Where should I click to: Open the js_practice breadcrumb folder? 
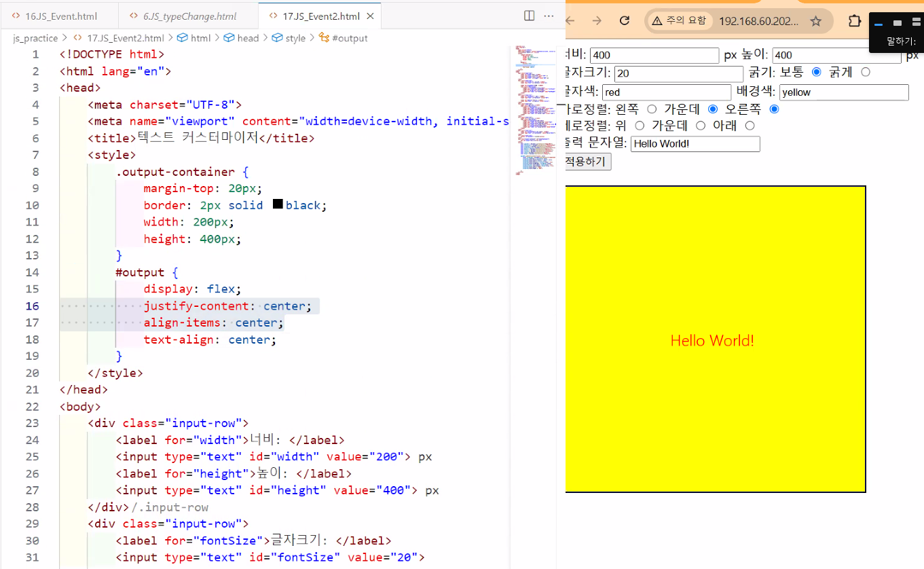pyautogui.click(x=35, y=38)
